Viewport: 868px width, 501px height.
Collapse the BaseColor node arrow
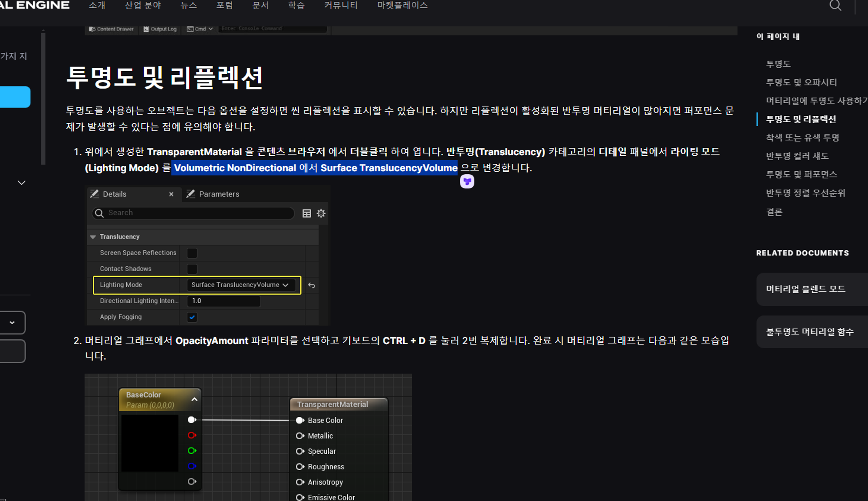194,399
